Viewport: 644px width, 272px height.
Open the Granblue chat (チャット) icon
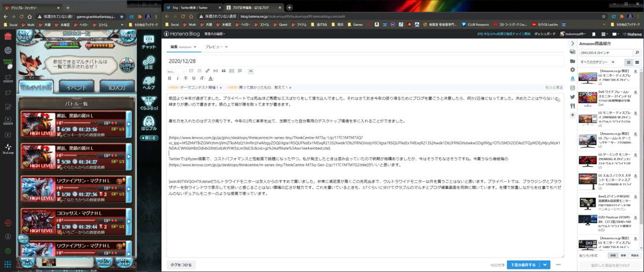(x=149, y=41)
